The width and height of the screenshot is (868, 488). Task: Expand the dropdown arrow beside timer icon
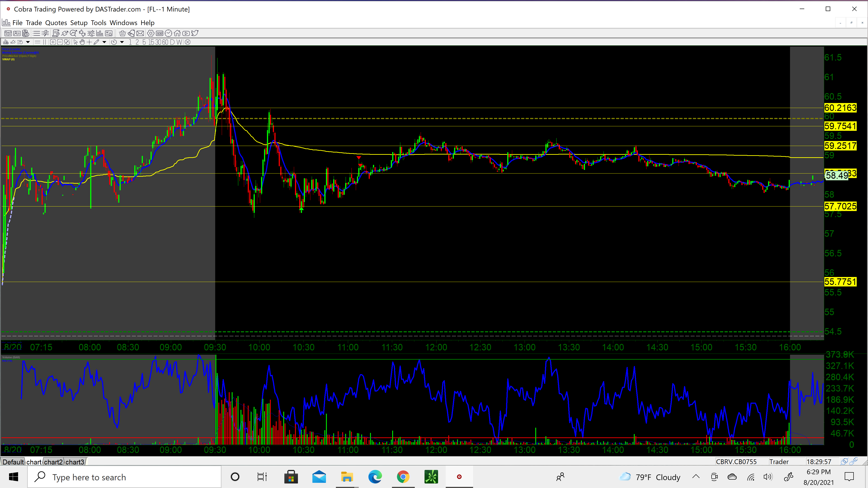point(122,42)
